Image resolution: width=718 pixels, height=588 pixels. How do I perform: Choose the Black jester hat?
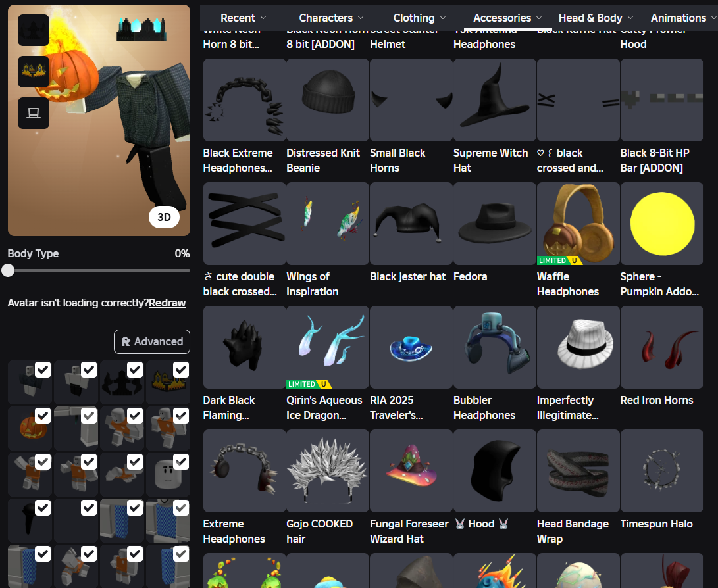point(411,224)
